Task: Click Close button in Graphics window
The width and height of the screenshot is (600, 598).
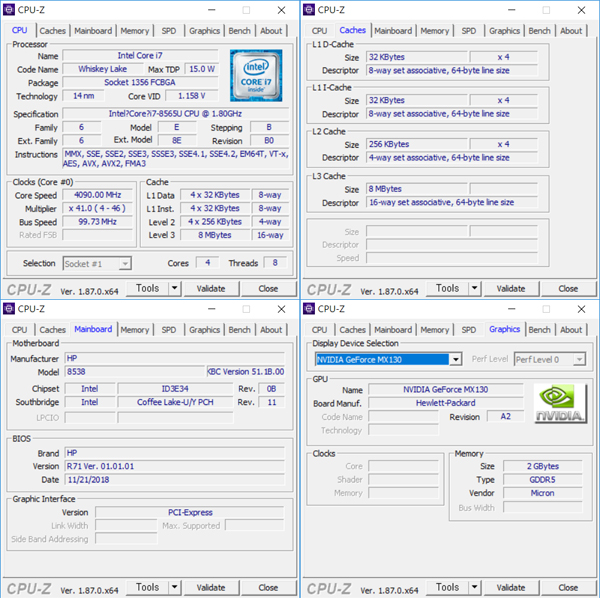Action: [568, 588]
